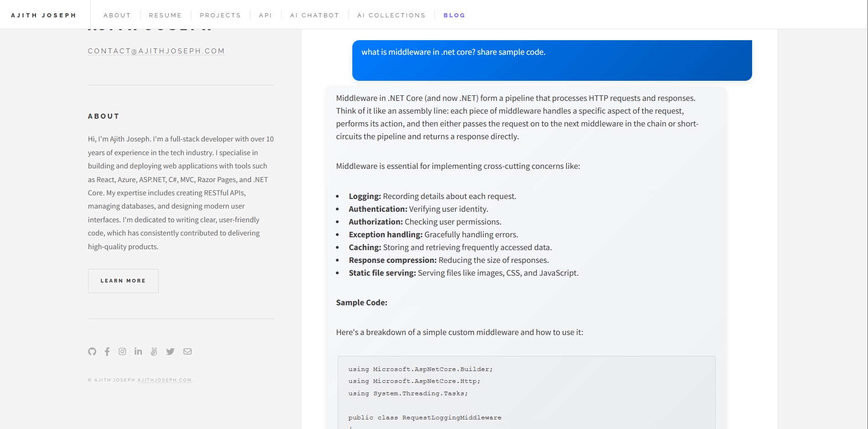Click the blue user question bubble
This screenshot has height=429, width=868.
(x=552, y=60)
